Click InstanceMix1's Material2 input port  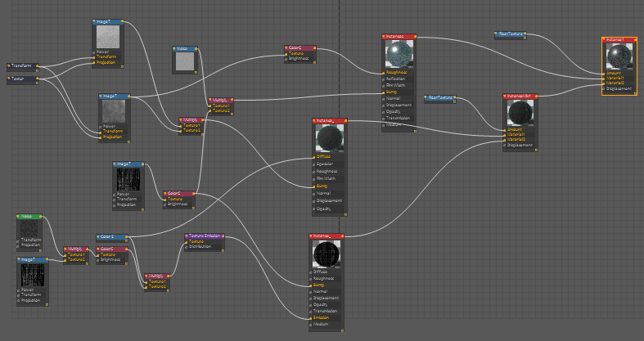pos(505,140)
